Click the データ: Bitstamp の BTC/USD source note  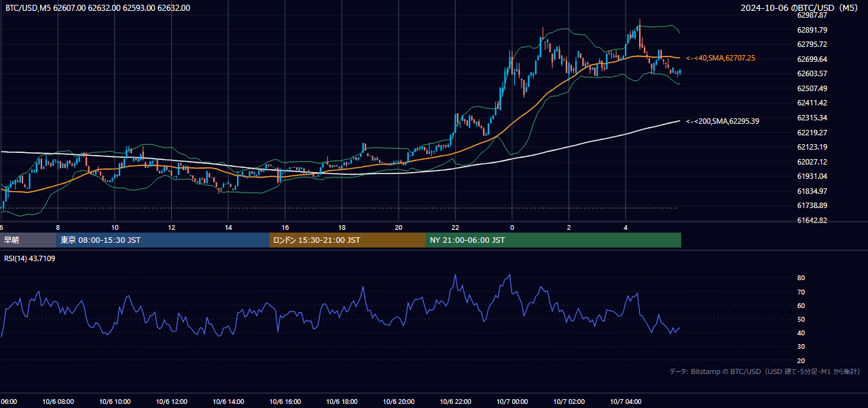coord(765,372)
